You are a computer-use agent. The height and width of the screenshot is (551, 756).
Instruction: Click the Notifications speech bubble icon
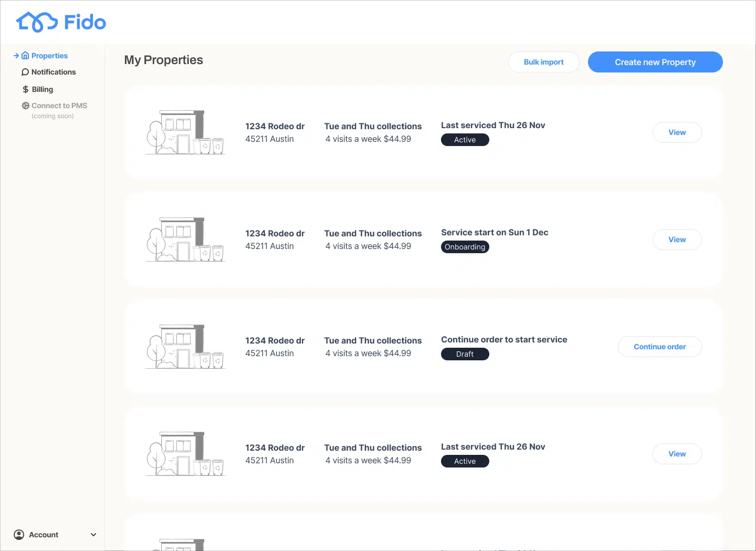pos(25,72)
